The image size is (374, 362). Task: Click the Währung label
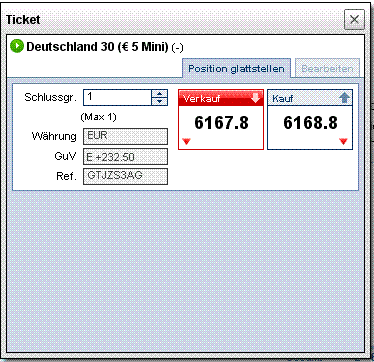(x=54, y=136)
